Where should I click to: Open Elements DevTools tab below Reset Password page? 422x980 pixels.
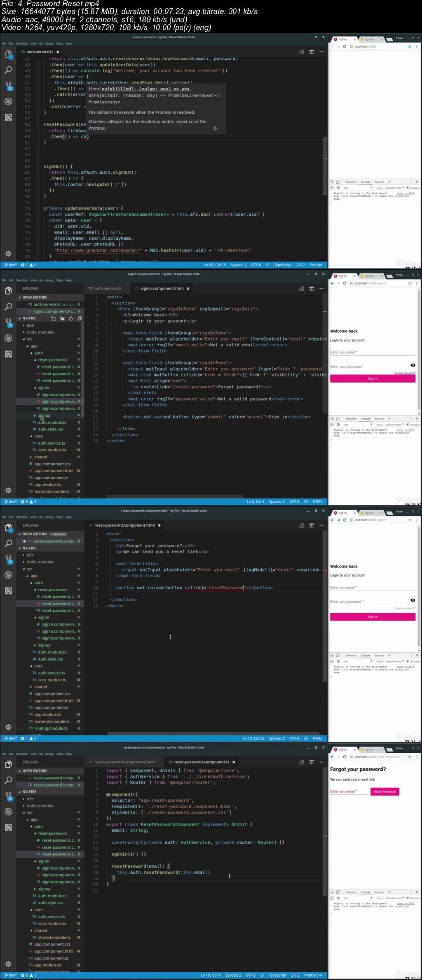[x=351, y=892]
